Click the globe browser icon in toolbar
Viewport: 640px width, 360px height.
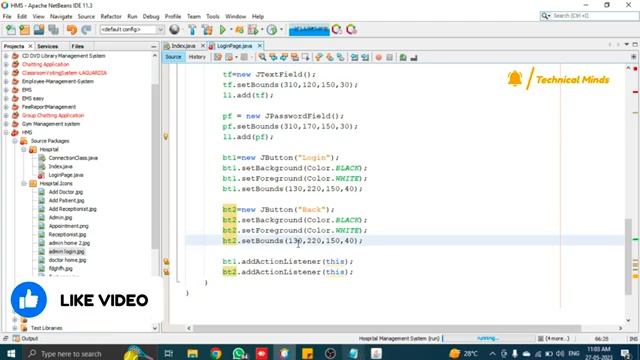point(174,29)
